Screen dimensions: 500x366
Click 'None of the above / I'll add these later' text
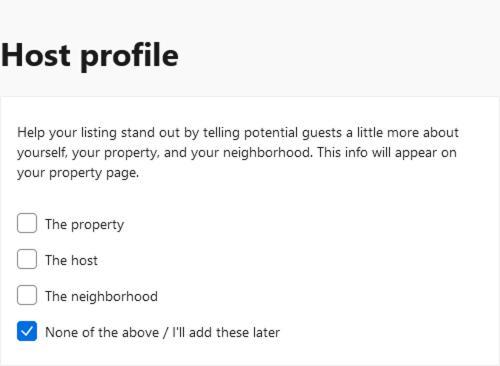162,332
